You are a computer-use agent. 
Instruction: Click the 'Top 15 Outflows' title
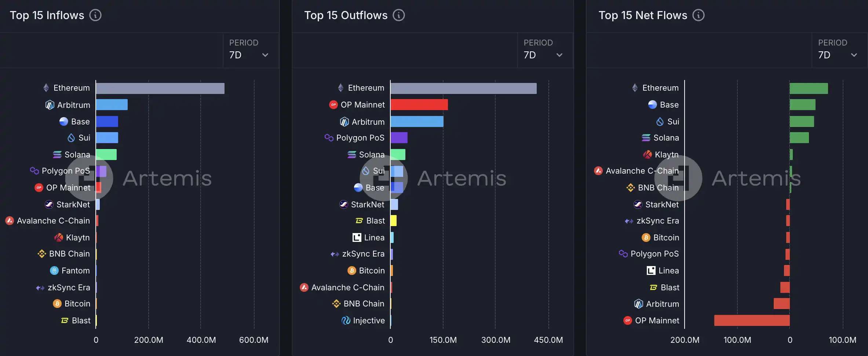[x=346, y=15]
